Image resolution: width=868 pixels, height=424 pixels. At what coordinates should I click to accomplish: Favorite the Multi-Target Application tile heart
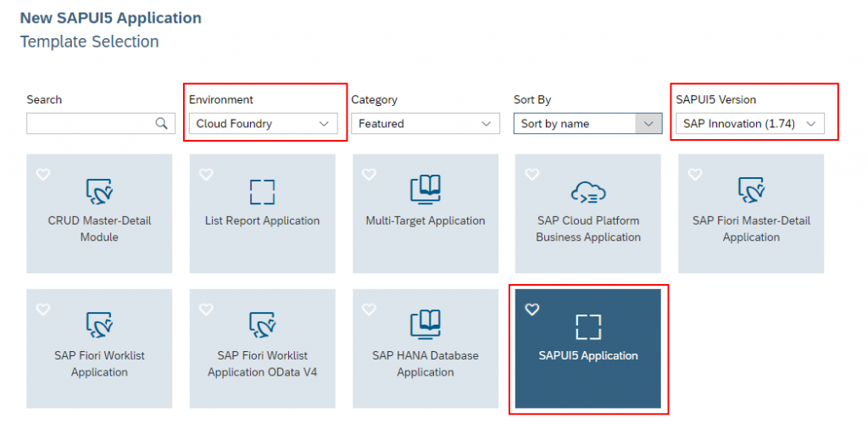(369, 175)
